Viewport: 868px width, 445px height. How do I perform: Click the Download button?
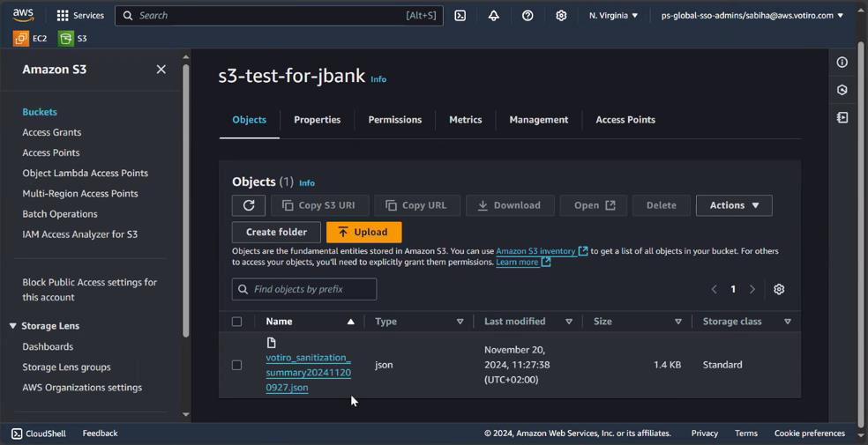[510, 205]
